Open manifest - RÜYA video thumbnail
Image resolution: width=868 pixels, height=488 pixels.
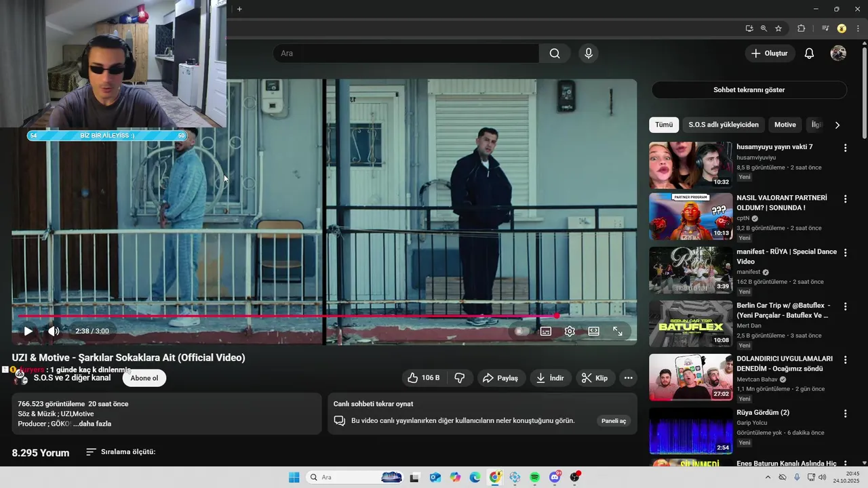pyautogui.click(x=690, y=270)
